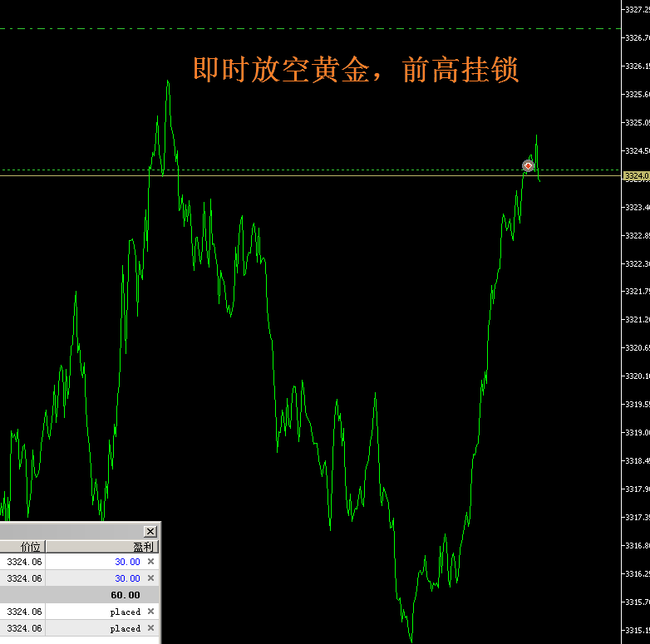Screen dimensions: 650x644
Task: Delete the first placed pending order
Action: (151, 612)
